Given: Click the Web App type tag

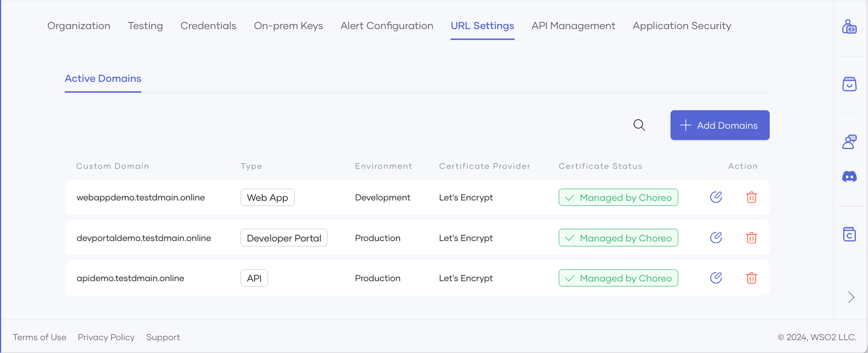Looking at the screenshot, I should 267,197.
